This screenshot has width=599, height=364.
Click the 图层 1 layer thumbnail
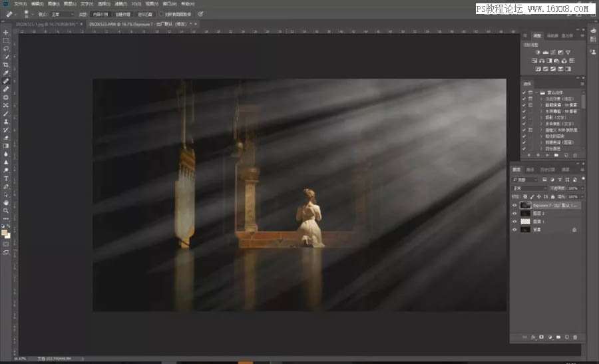(526, 222)
